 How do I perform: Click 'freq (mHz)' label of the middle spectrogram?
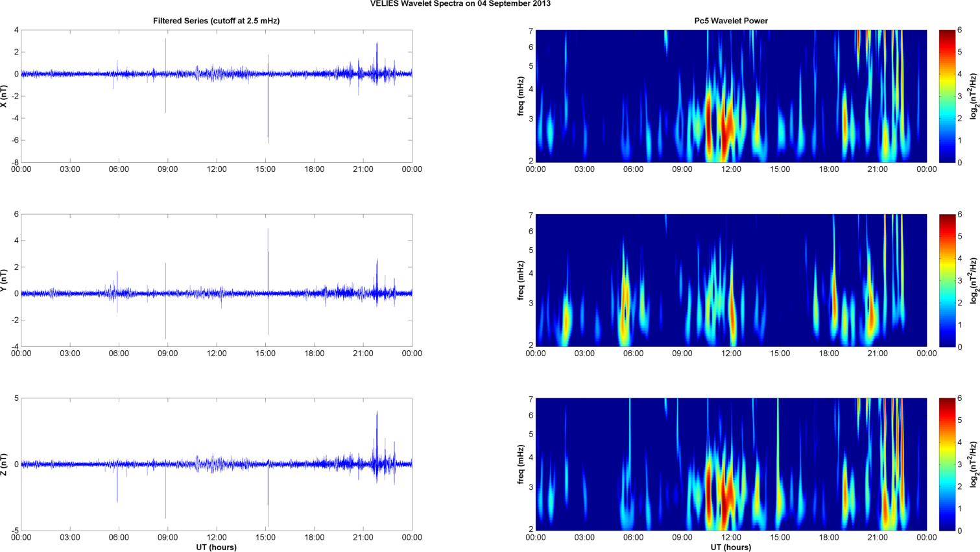(x=520, y=280)
